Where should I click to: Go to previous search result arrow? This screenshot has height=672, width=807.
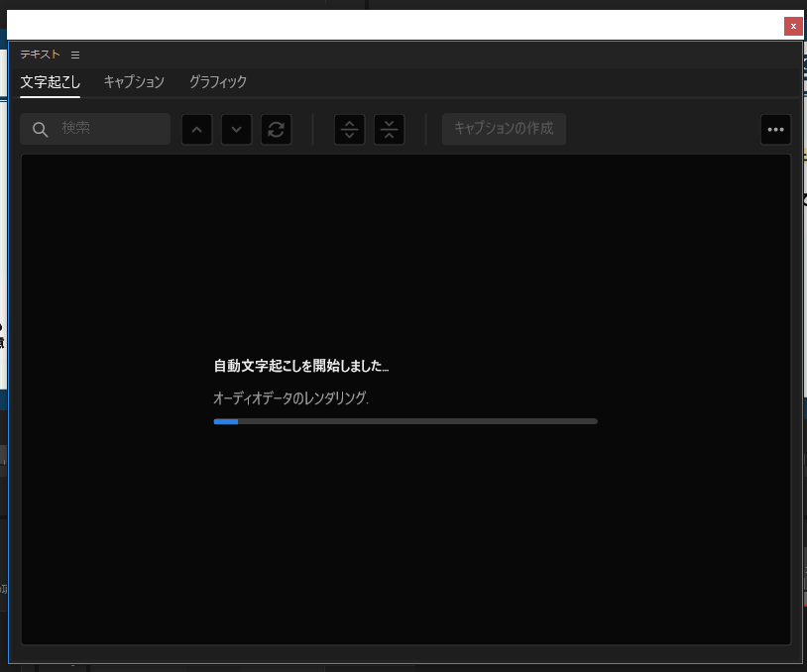point(196,130)
